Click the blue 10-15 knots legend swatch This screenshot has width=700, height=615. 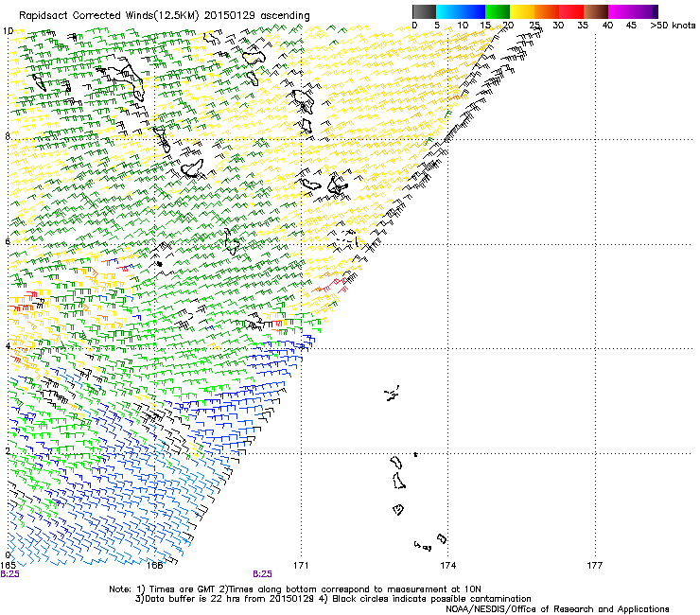[473, 11]
